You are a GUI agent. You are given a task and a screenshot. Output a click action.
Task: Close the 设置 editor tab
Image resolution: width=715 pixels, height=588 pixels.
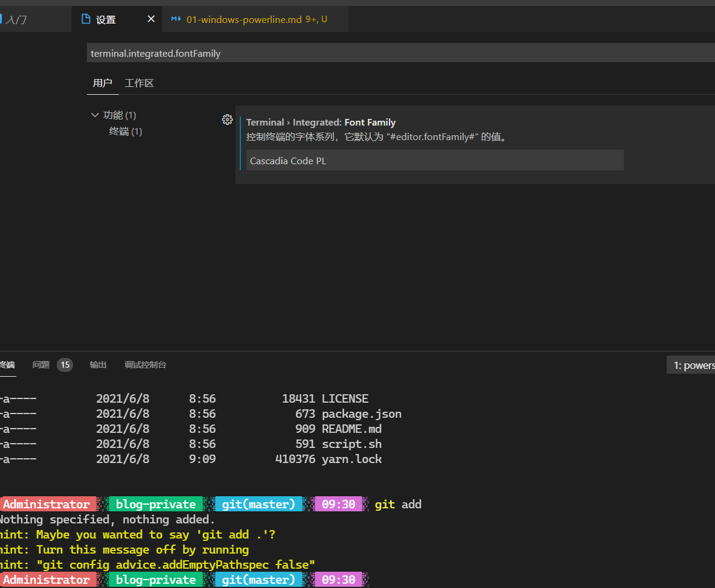tap(151, 19)
